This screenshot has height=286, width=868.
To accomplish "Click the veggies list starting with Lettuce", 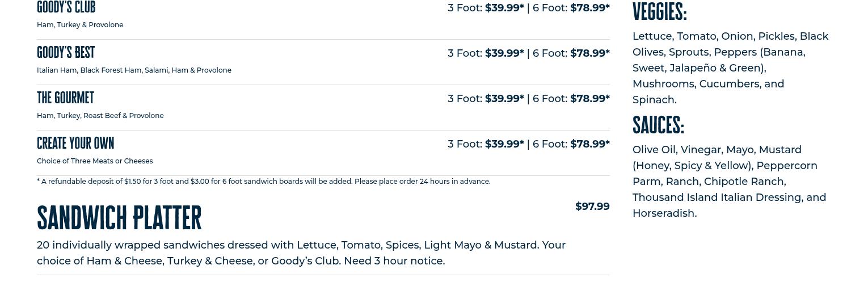I will pyautogui.click(x=730, y=68).
